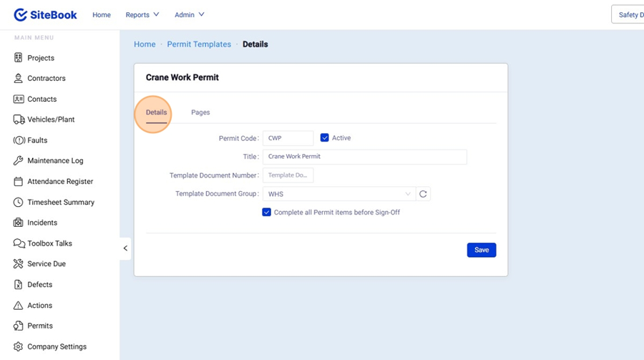Image resolution: width=644 pixels, height=360 pixels.
Task: Switch to the Pages tab
Action: 200,112
